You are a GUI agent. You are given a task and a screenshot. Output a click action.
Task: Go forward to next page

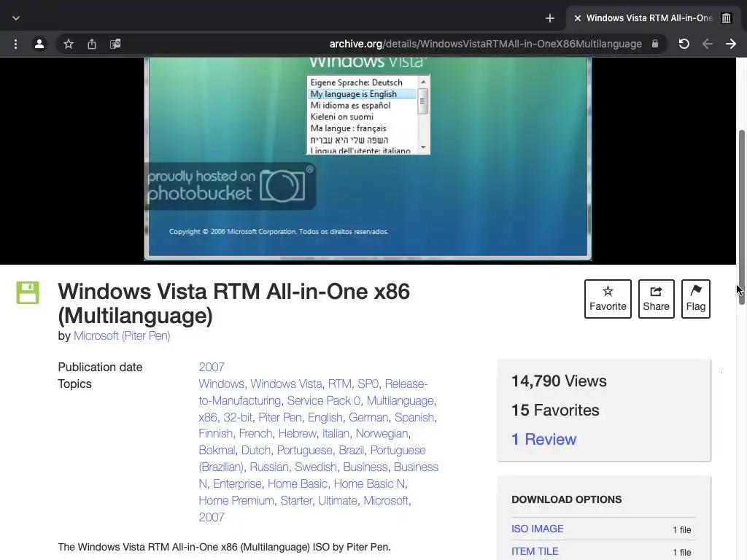pyautogui.click(x=731, y=44)
